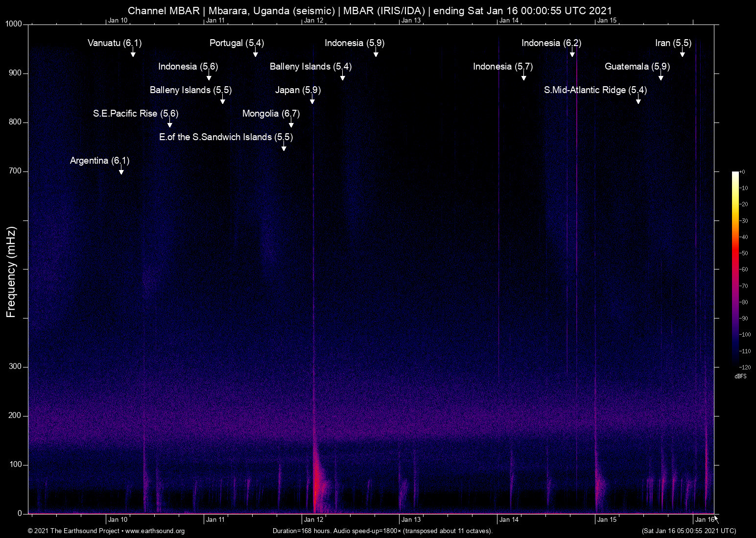Screen dimensions: 756x538
Task: Select the Mongolia (6.7) event label
Action: pyautogui.click(x=271, y=114)
